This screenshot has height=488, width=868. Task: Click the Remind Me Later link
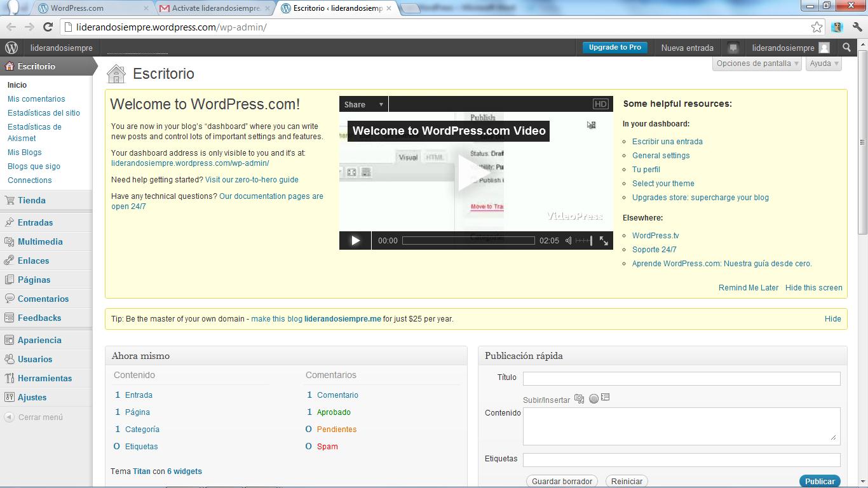tap(749, 288)
